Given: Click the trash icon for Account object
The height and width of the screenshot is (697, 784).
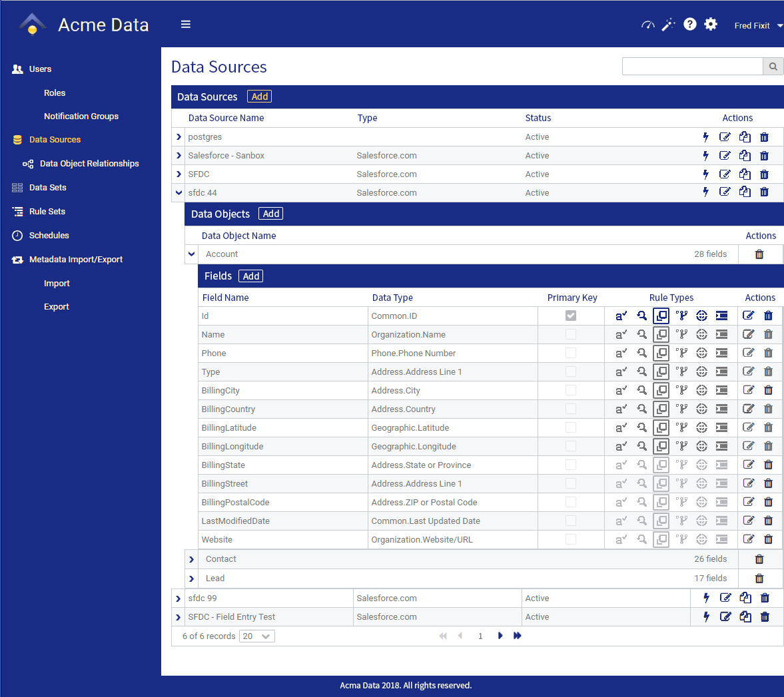Looking at the screenshot, I should (759, 254).
